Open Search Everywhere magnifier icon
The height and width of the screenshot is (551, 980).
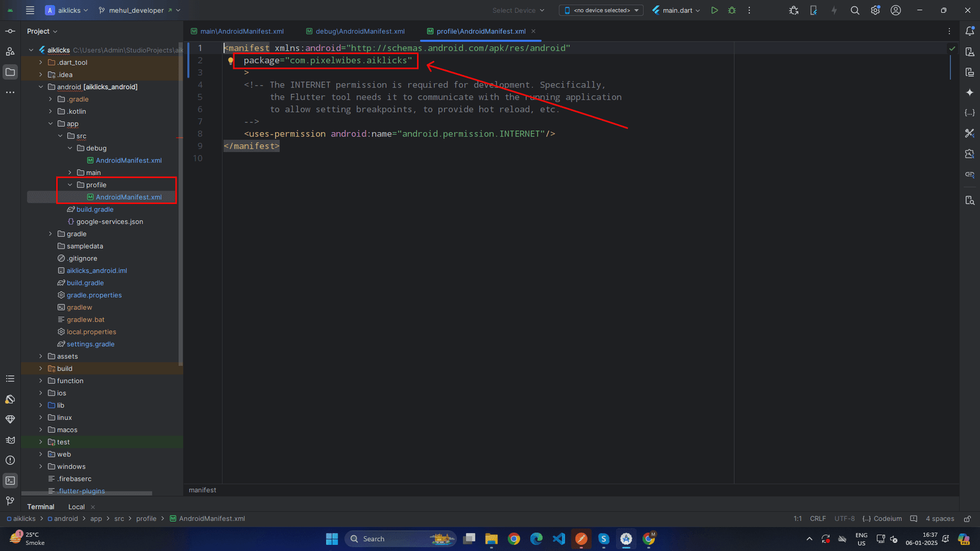(855, 10)
